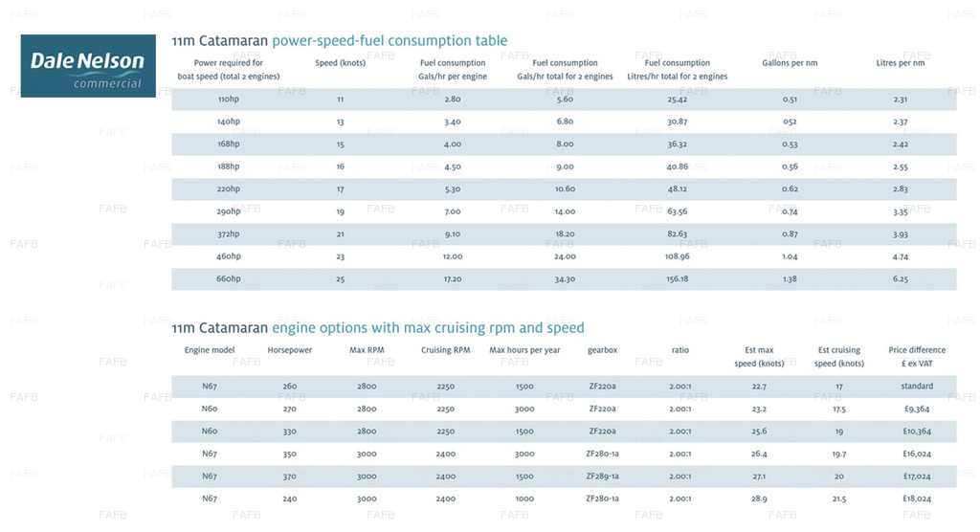Select the £9,364 price cell
Screen dimensions: 980x532
tap(917, 409)
